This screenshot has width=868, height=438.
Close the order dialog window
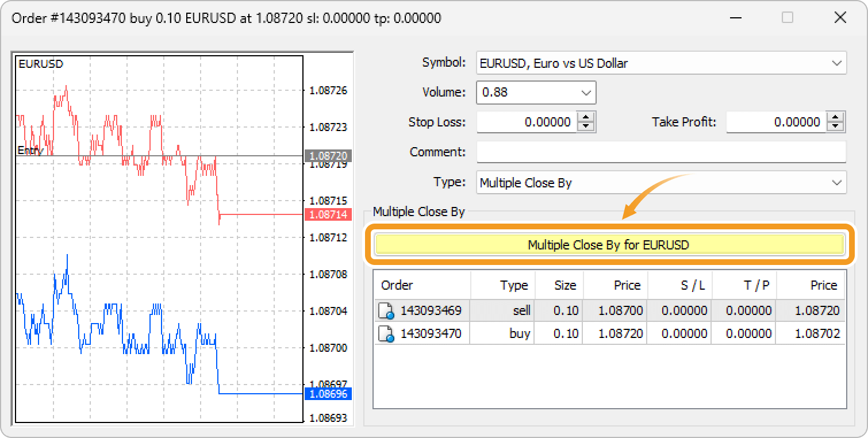840,18
